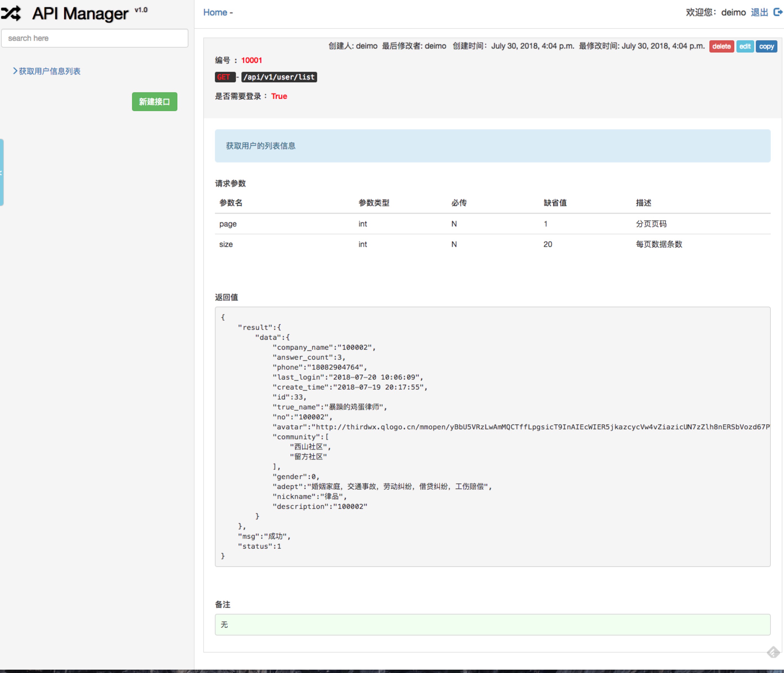
Task: Click the API number 10001
Action: click(x=252, y=61)
